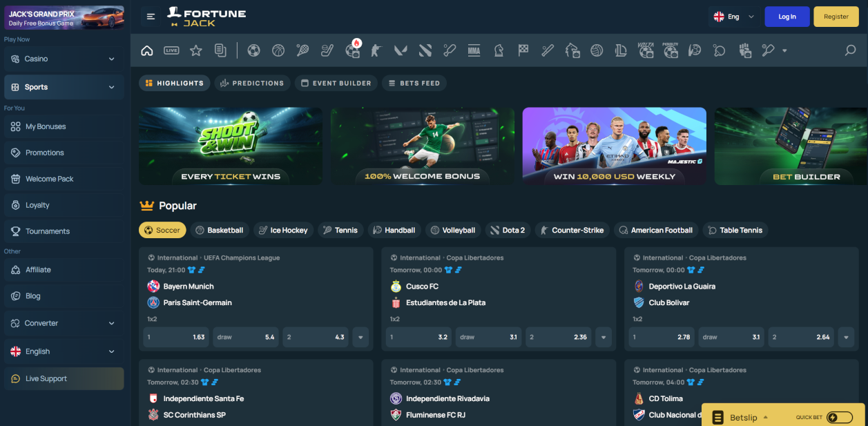Expand the Converter sidebar item

coord(64,323)
